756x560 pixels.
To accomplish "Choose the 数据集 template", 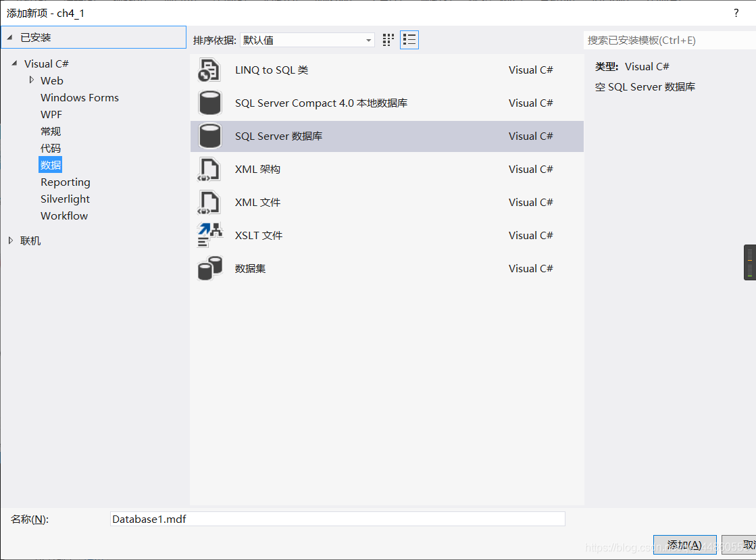I will 386,268.
